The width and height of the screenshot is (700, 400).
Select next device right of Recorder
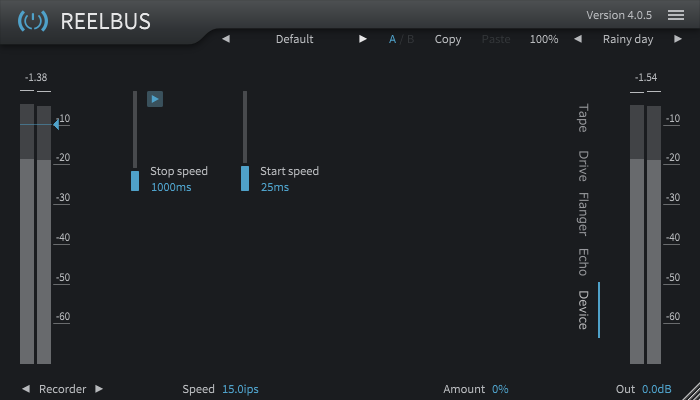coord(99,389)
